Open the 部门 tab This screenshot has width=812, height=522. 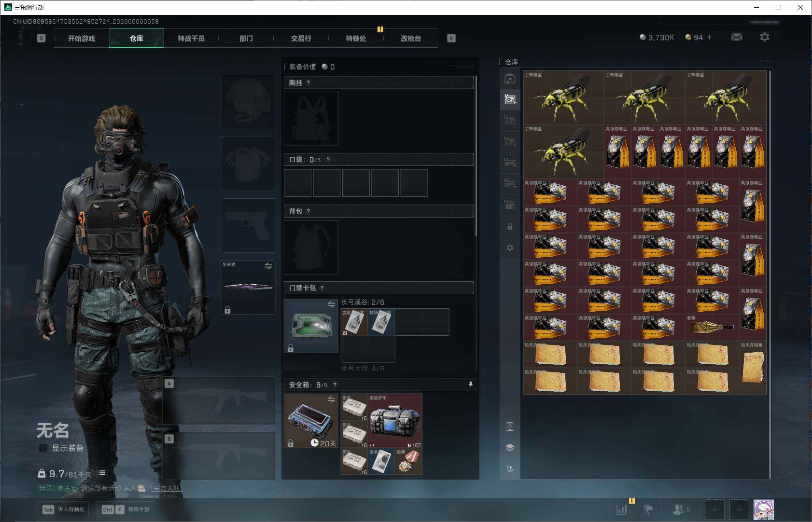pyautogui.click(x=246, y=38)
